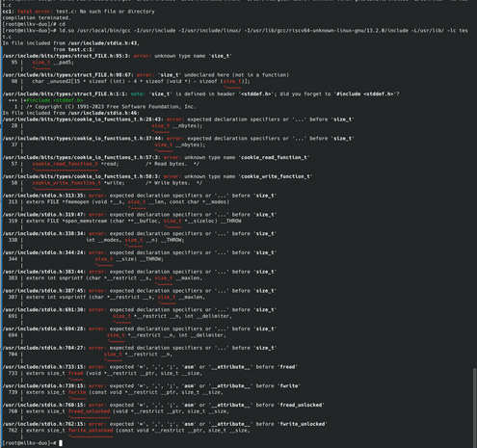The image size is (477, 448).
Task: Click 'In file included from /usr/include/stdio.h:43,'
Action: coord(71,43)
